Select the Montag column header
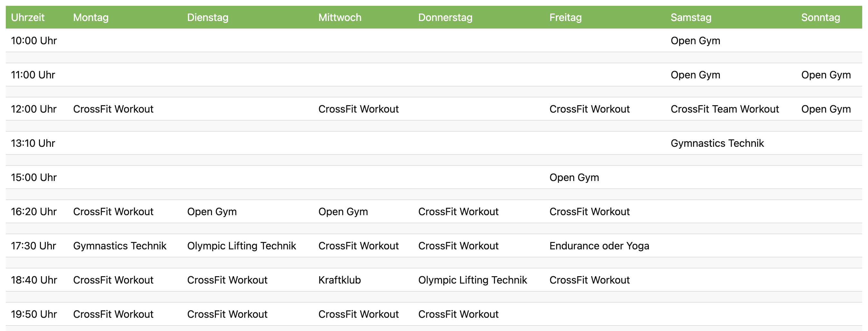Screen dimensions: 868x331 (91, 17)
